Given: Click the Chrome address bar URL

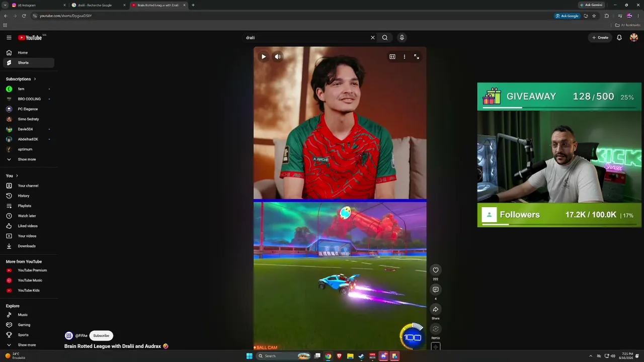Looking at the screenshot, I should [x=66, y=16].
